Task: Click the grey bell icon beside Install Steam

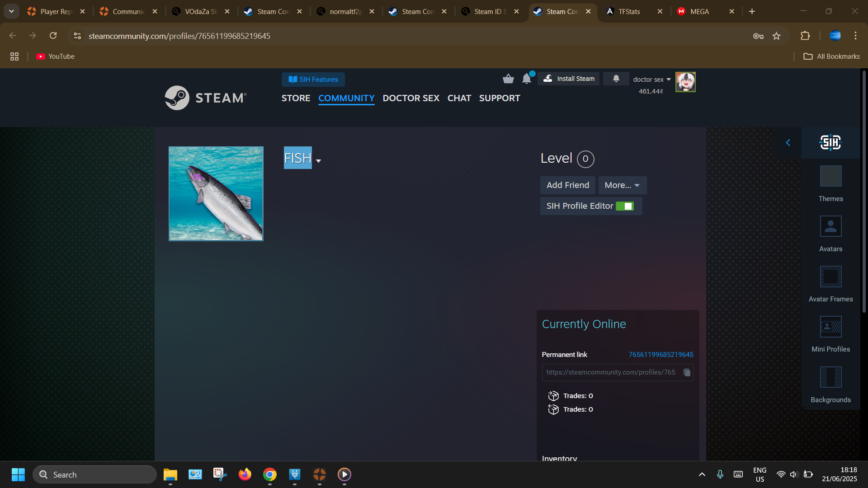Action: [616, 79]
